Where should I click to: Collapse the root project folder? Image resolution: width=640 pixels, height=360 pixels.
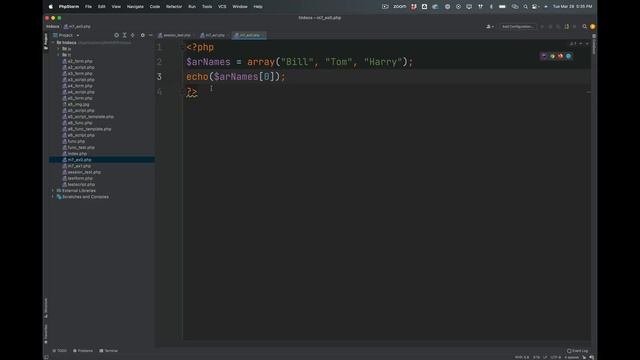click(53, 42)
